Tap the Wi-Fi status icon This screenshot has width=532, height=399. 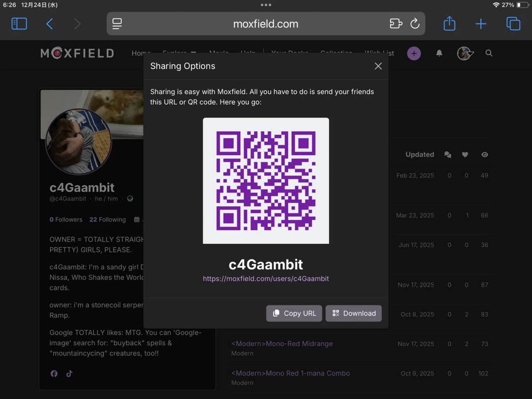point(496,5)
